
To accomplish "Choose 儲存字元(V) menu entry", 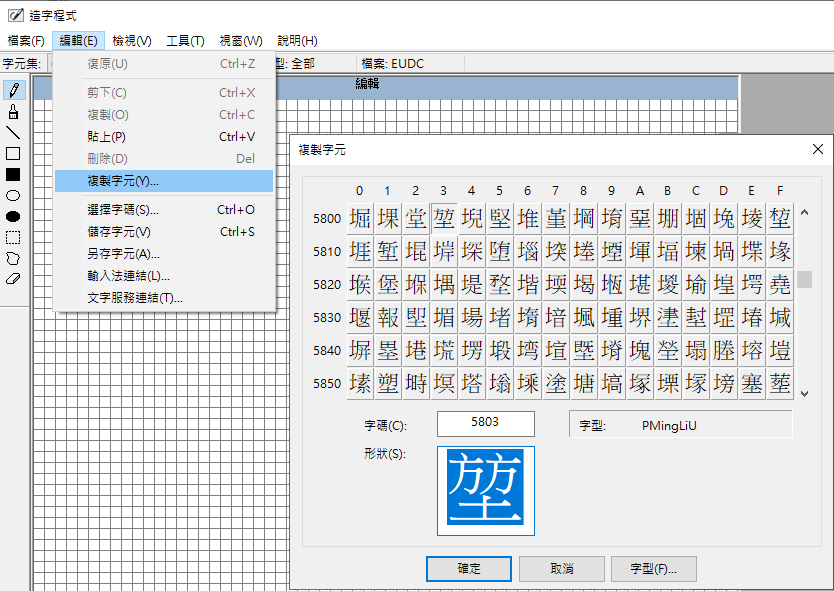I will 164,231.
